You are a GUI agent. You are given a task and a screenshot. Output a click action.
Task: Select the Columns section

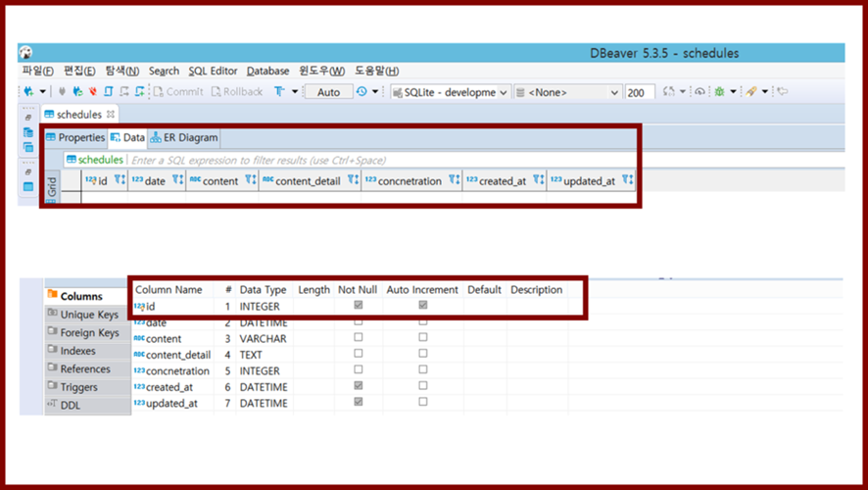[87, 296]
